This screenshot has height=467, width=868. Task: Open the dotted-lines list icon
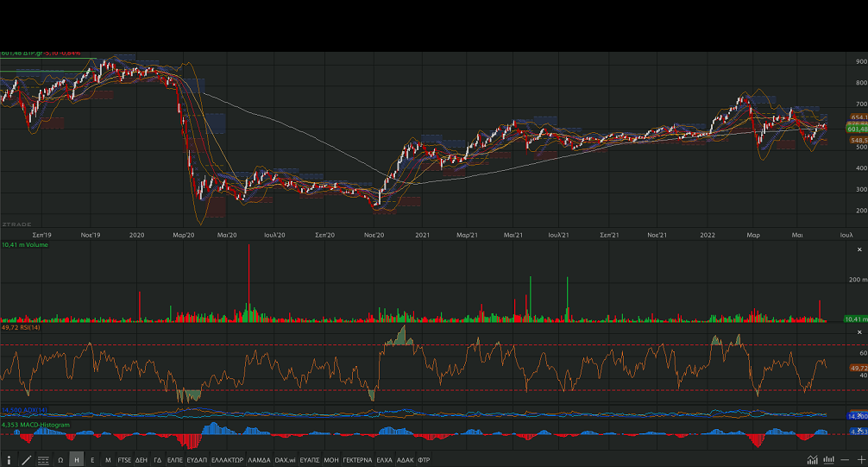[43, 460]
